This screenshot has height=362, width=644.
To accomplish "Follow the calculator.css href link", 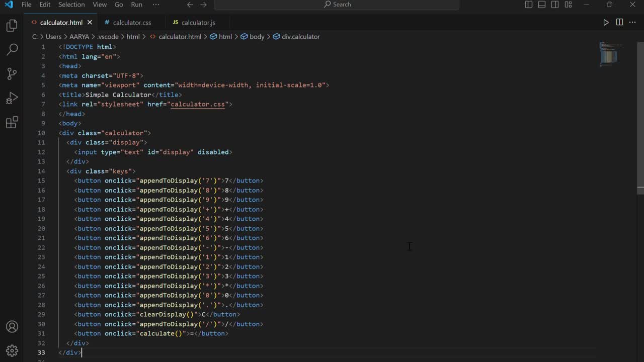I will pyautogui.click(x=198, y=104).
